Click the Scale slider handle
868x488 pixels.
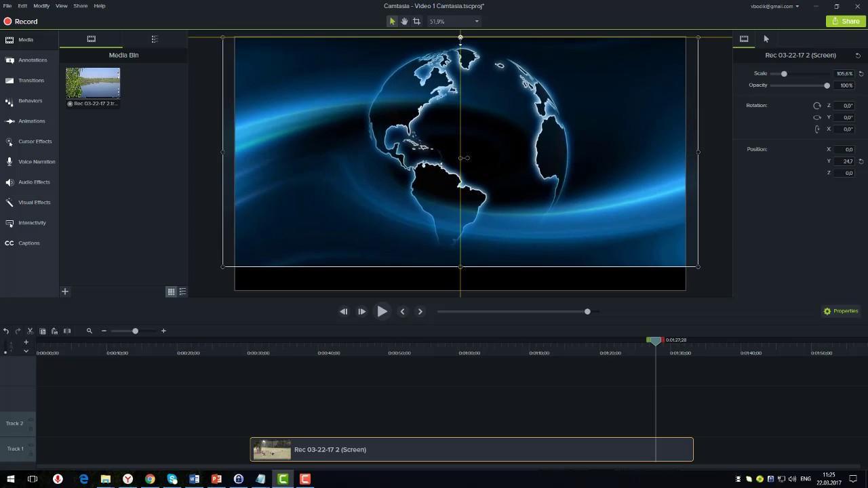(784, 74)
